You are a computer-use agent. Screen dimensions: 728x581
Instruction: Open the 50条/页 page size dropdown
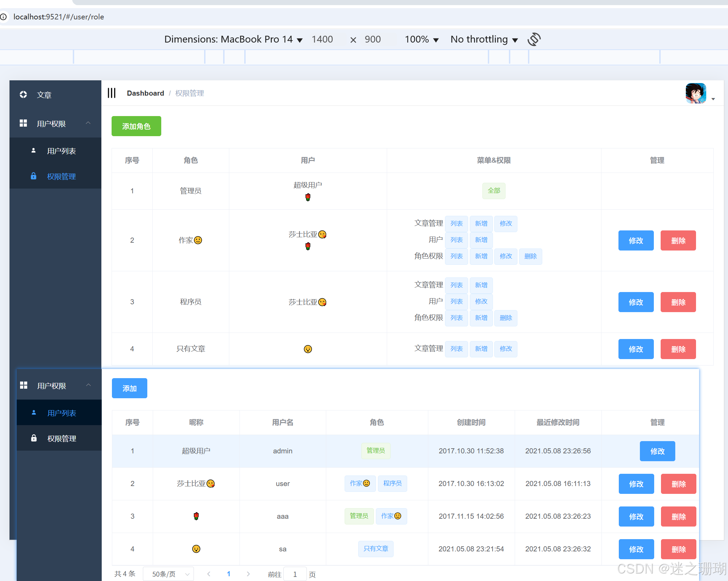tap(169, 574)
